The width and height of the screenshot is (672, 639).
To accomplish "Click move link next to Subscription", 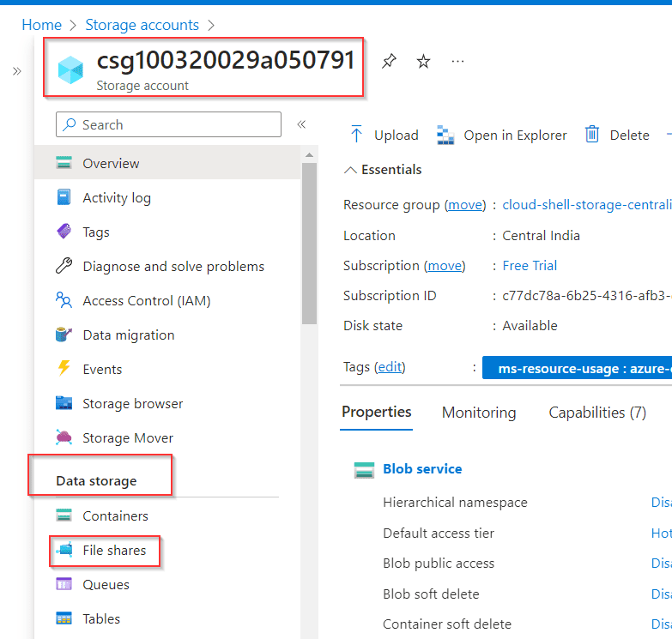I will click(x=445, y=266).
